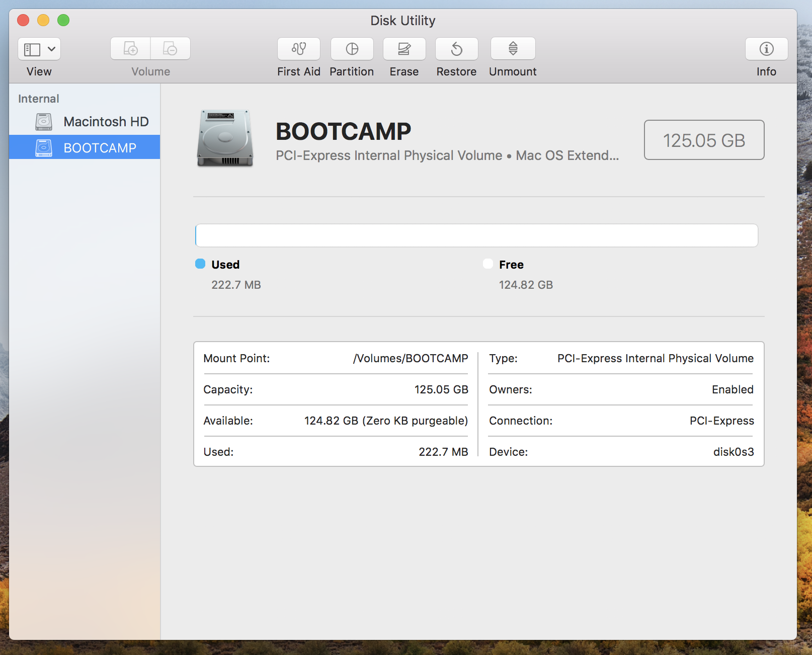The width and height of the screenshot is (812, 655).
Task: Click the 222.7 MB amount under Used legend
Action: 236,285
